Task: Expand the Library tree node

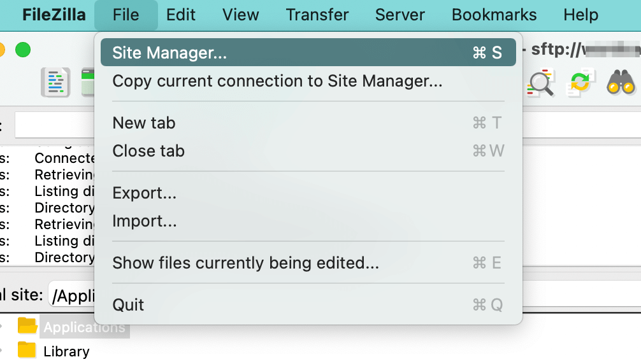Action: tap(3, 351)
